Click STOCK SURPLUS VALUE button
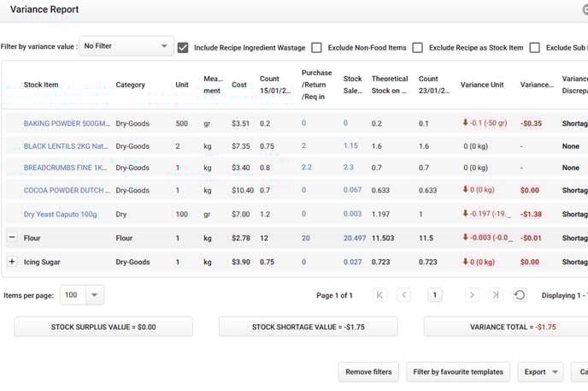The image size is (588, 391). (x=103, y=327)
